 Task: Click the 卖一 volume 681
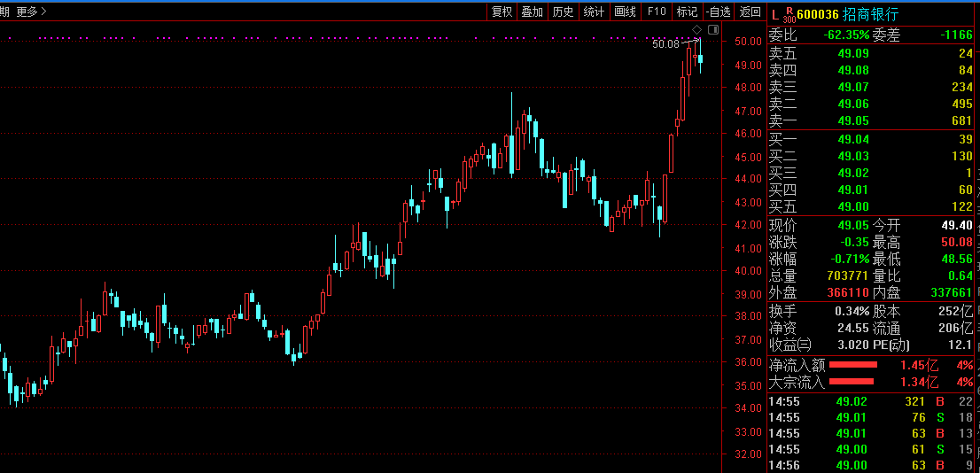point(961,120)
